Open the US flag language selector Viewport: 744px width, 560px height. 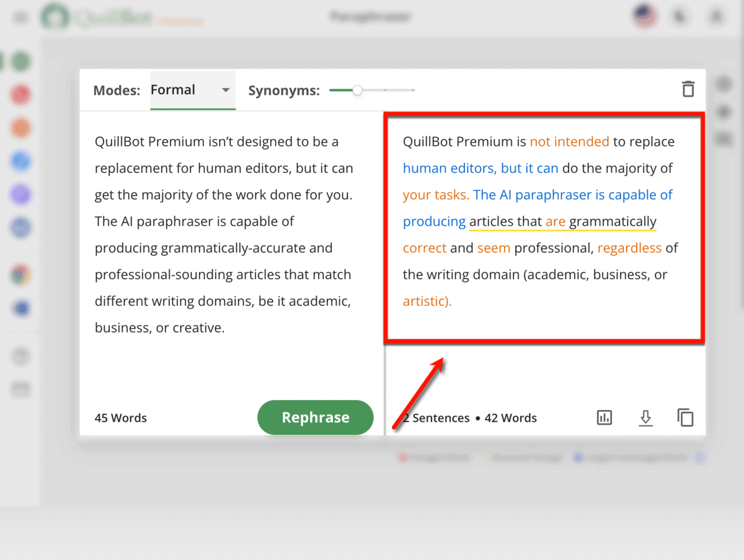coord(645,17)
